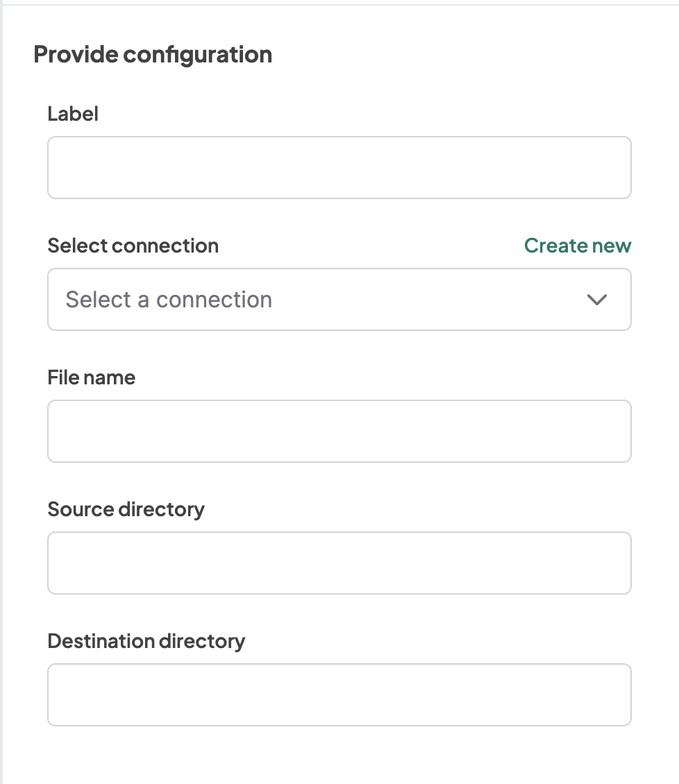Click into the File name text box
The image size is (679, 784).
point(339,432)
